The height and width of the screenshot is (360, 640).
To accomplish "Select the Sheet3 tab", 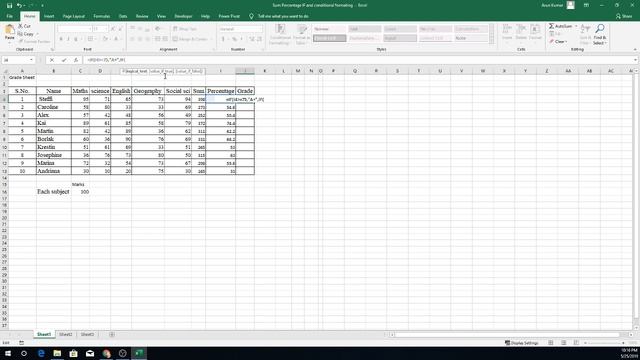I will click(87, 334).
